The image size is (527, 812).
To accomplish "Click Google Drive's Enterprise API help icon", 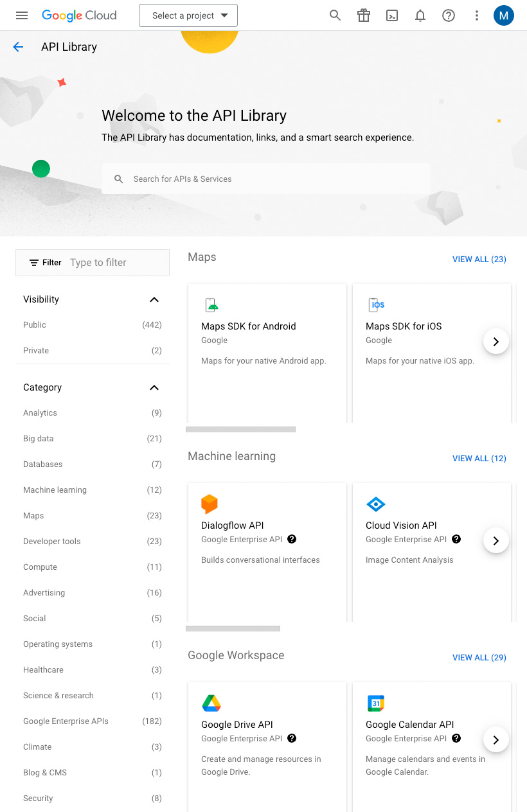I will click(292, 738).
